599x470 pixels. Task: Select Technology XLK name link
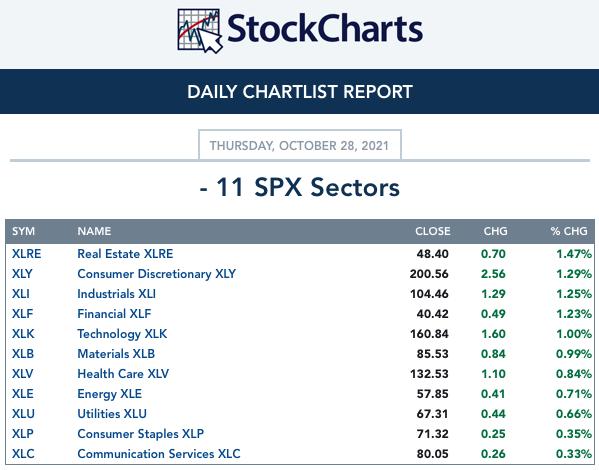pos(122,334)
